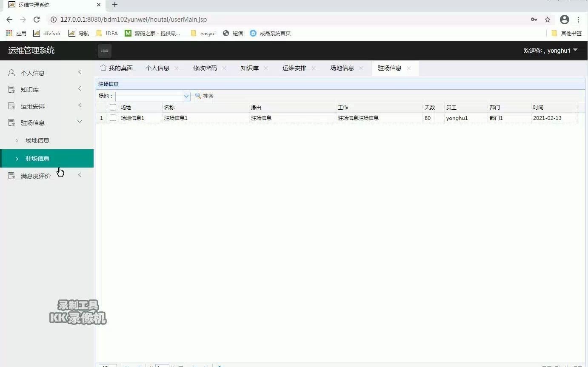
Task: Click the site info icon in address bar
Action: (x=54, y=20)
